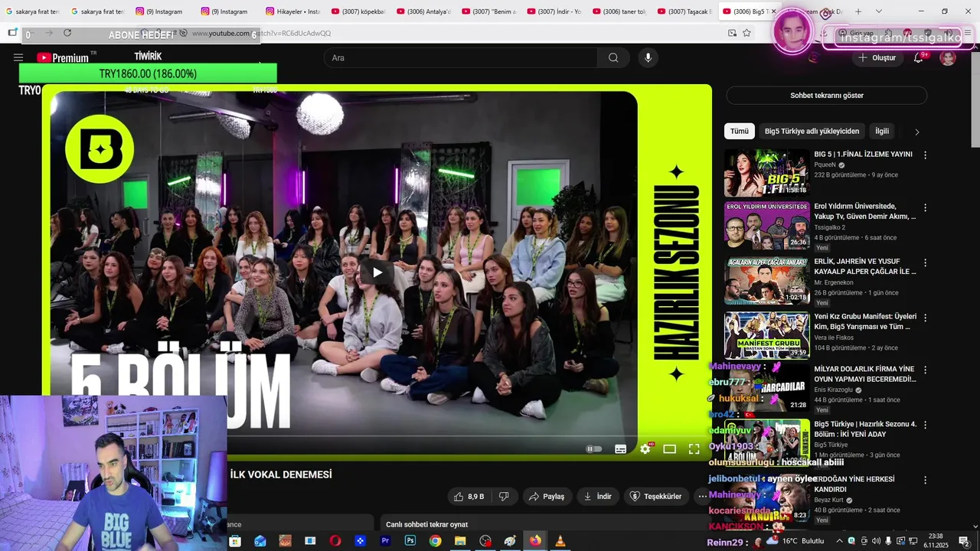Screen dimensions: 980x551
Task: Enter full screen mode
Action: coord(694,449)
